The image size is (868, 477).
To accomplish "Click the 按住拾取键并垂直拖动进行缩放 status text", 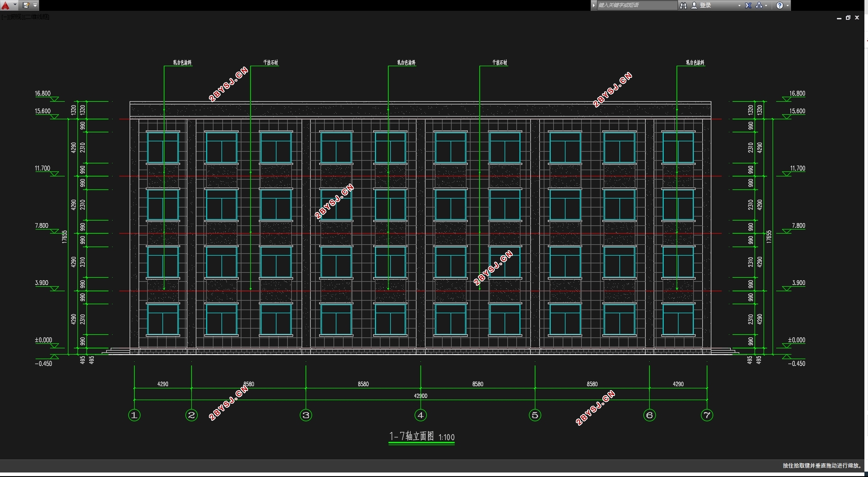I will click(822, 466).
